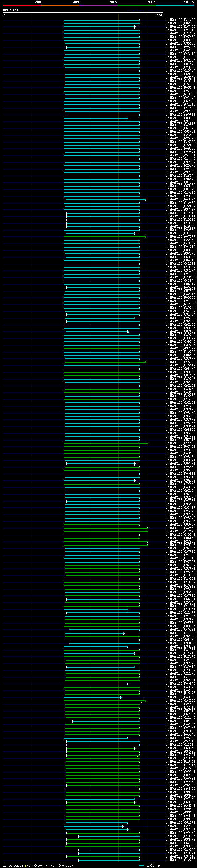Click the purple ~60% identity legend bar

point(98,6)
